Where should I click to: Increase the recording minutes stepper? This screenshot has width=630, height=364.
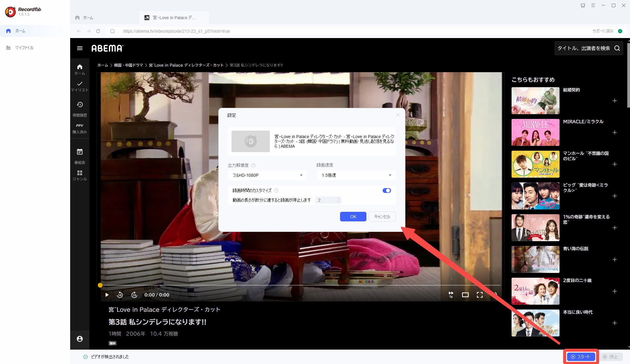(x=339, y=198)
